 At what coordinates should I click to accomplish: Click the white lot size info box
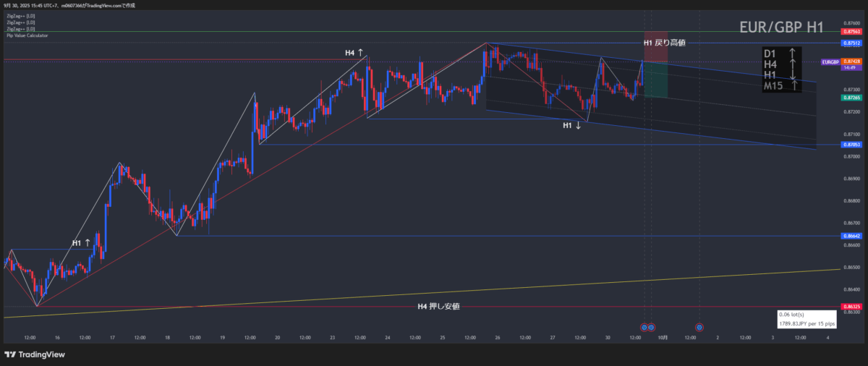[807, 319]
